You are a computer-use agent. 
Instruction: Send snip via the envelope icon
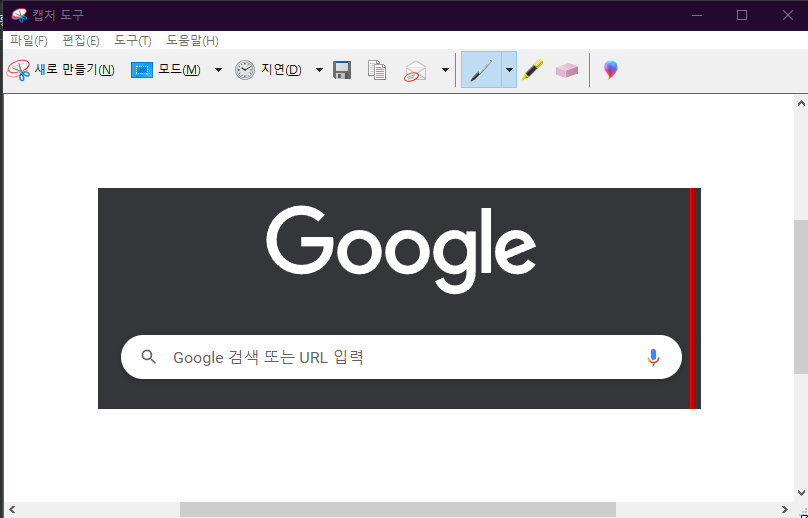click(415, 71)
